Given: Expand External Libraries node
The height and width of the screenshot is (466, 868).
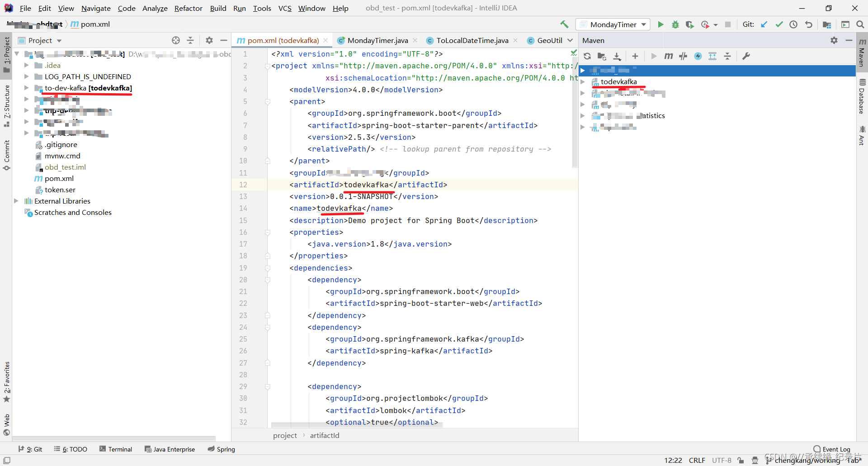Looking at the screenshot, I should pos(17,201).
